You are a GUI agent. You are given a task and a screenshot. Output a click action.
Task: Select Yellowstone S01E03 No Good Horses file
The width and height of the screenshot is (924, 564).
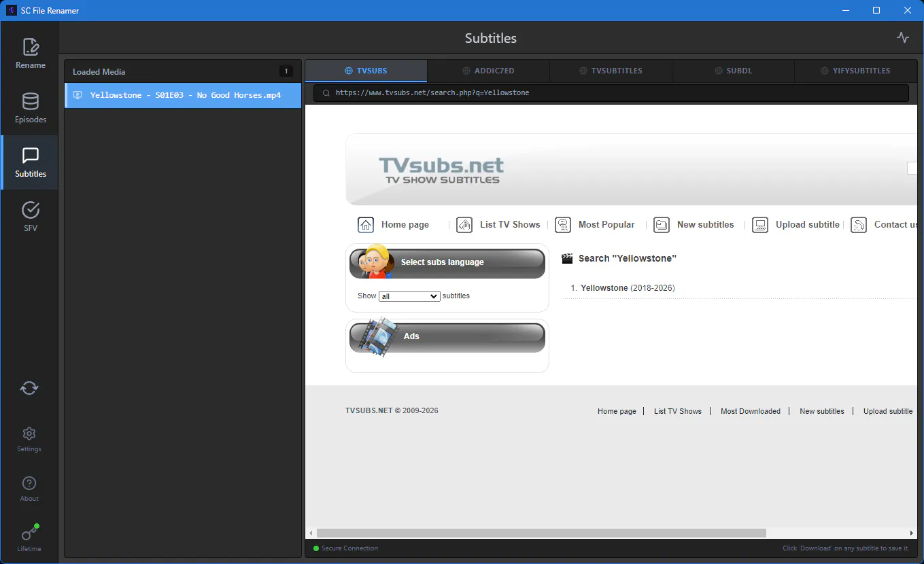click(183, 95)
